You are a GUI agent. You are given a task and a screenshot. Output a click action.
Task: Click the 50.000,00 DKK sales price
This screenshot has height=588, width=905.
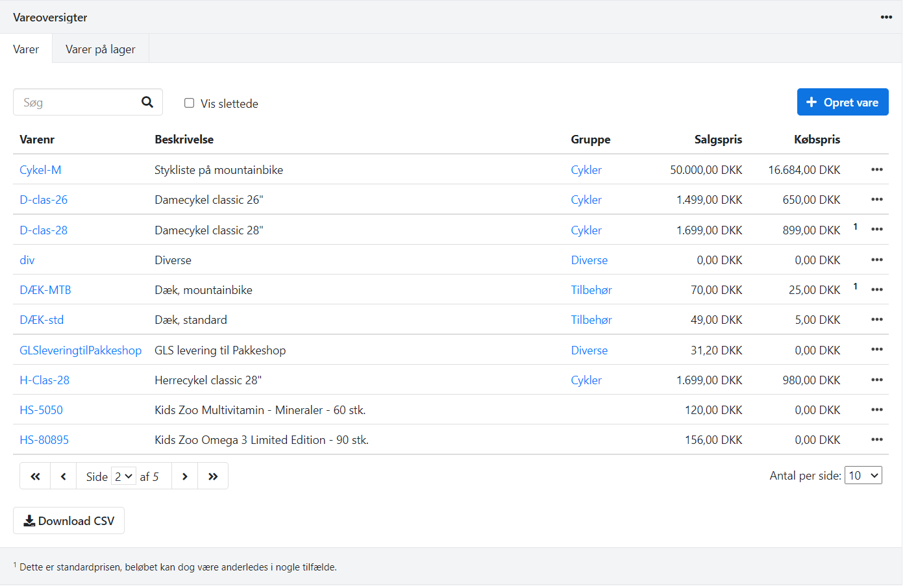706,170
